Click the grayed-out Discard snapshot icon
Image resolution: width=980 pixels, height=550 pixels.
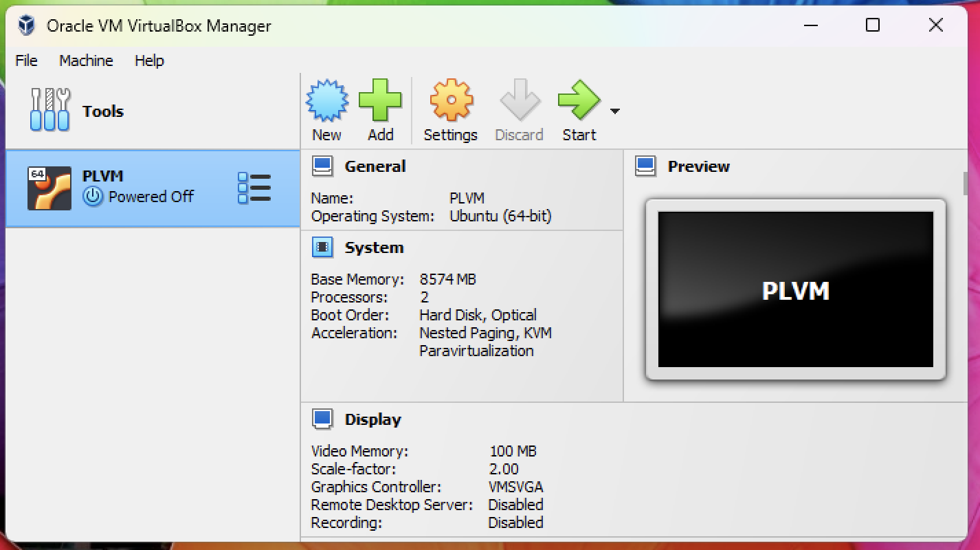click(519, 100)
